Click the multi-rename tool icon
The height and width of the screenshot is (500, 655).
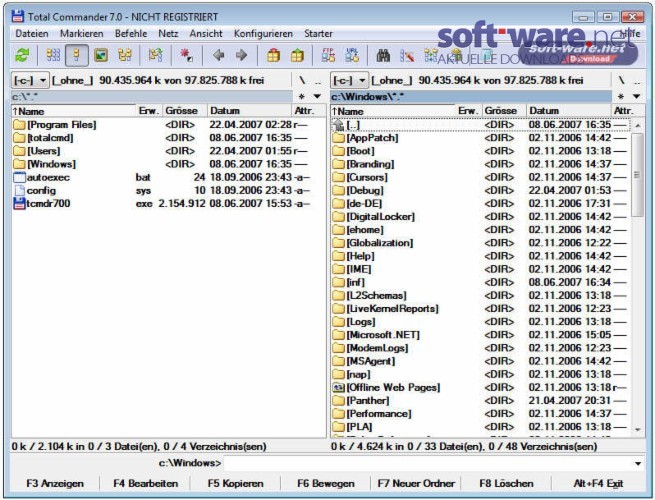(407, 55)
